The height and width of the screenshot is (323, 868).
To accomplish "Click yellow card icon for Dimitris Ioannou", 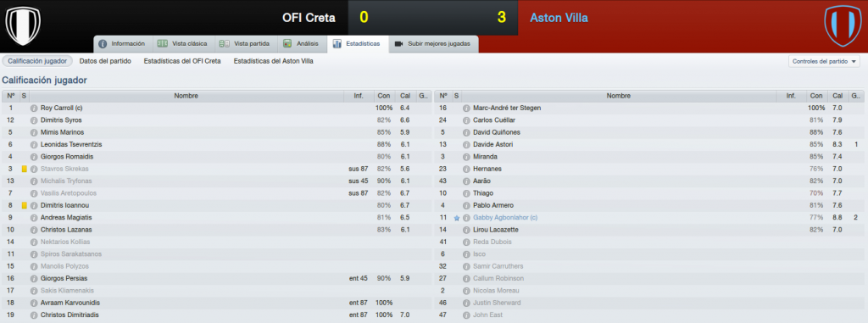I will (x=24, y=205).
